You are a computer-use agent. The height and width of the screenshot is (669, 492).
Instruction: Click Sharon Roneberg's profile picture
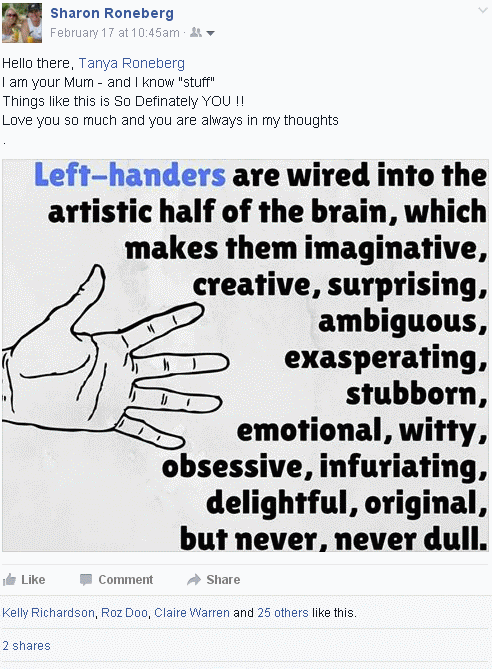point(22,23)
